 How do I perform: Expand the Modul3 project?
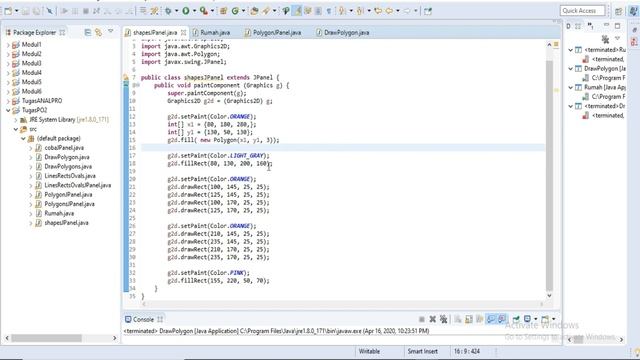click(8, 63)
